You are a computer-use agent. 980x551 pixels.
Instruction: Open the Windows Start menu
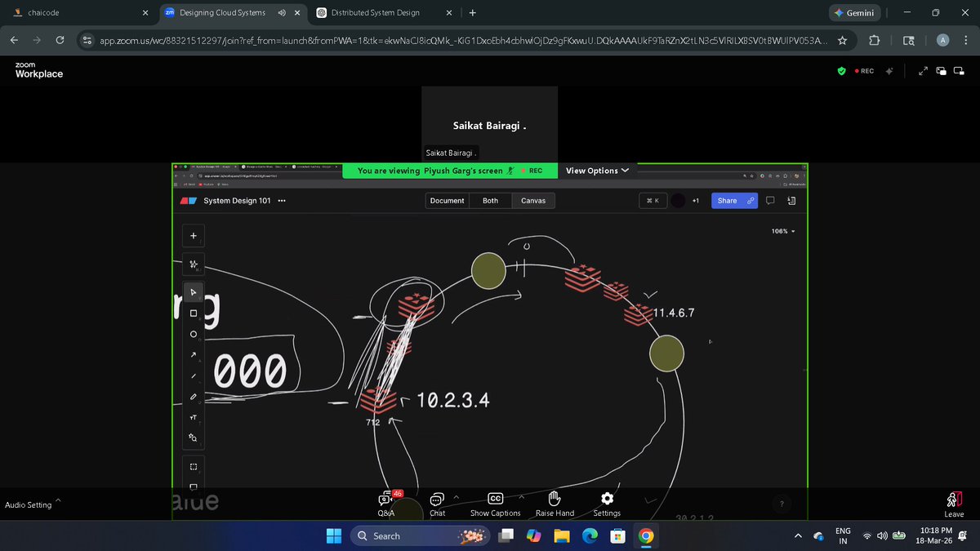click(x=334, y=535)
